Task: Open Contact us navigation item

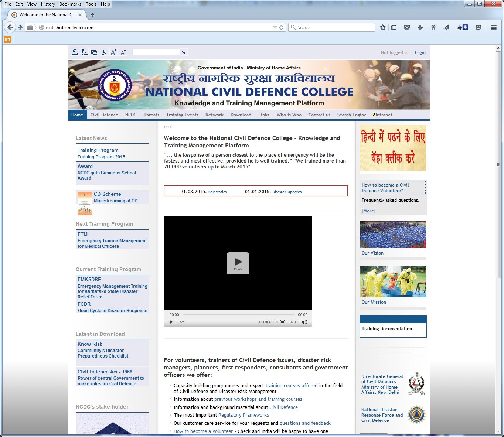Action: (319, 115)
